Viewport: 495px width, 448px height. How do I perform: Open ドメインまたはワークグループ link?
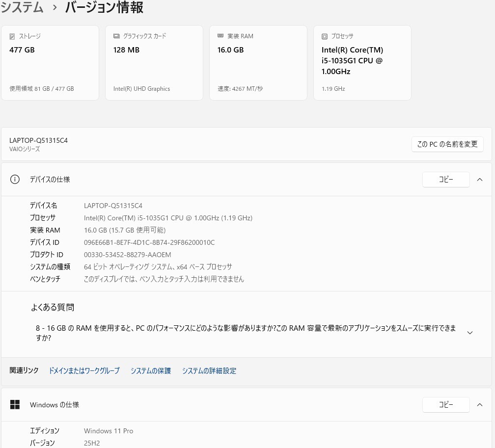click(83, 370)
